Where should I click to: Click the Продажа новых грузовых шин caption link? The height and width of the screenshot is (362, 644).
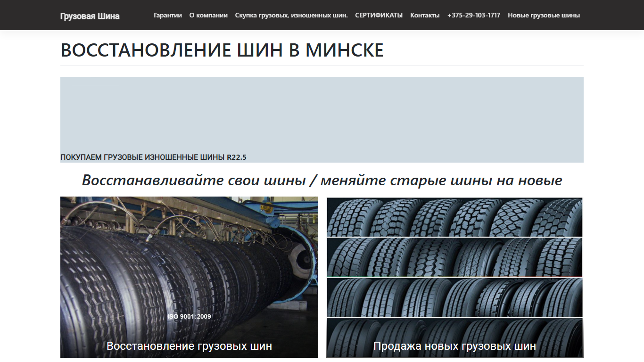coord(454,346)
